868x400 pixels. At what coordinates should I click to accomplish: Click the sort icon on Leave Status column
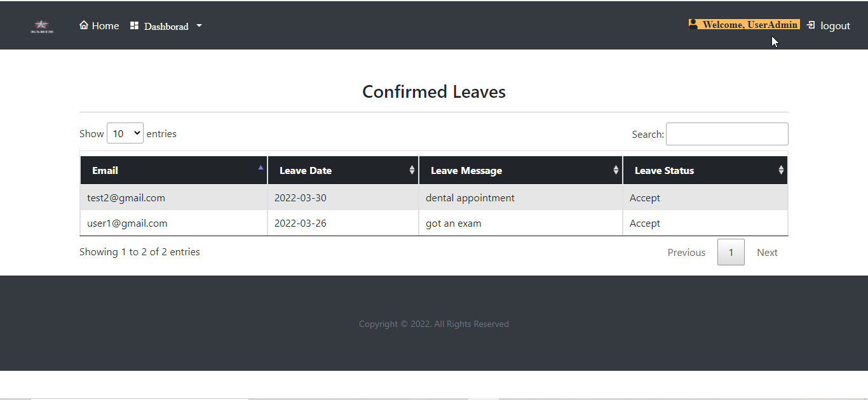click(x=780, y=170)
